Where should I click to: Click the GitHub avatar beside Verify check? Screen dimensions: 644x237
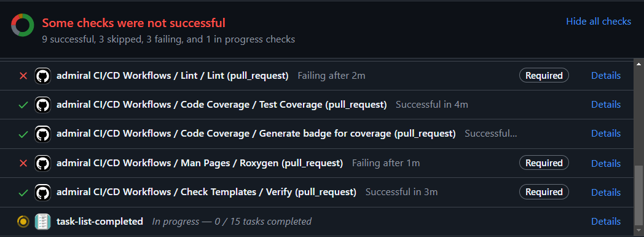pos(43,192)
